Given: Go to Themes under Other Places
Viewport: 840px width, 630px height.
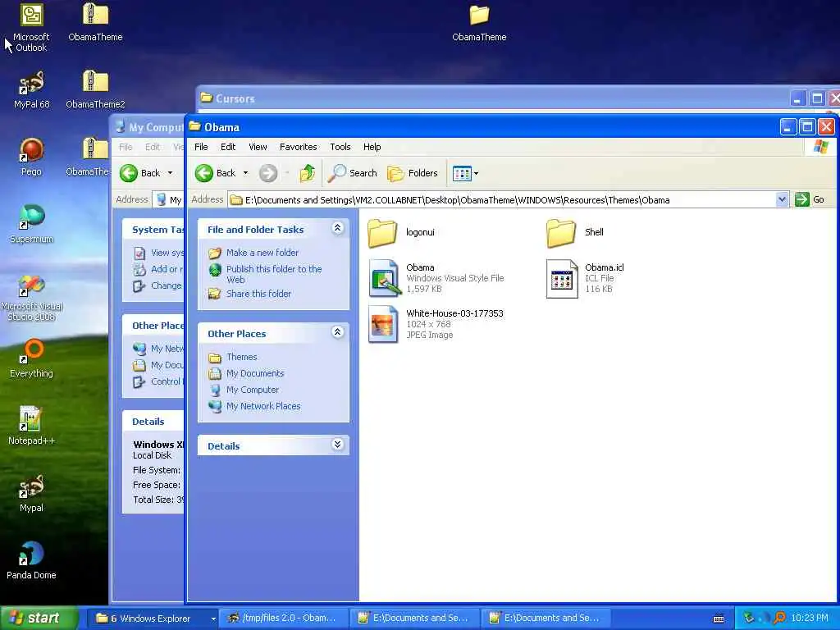Looking at the screenshot, I should point(242,357).
